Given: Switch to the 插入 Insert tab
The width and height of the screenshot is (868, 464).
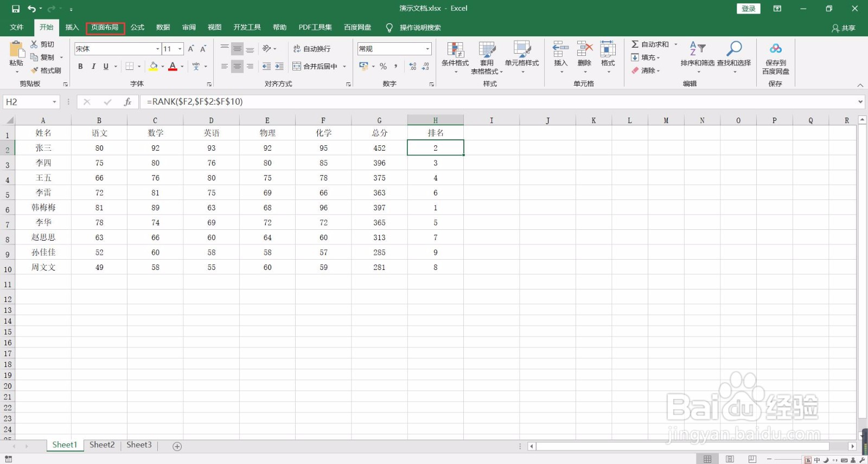Looking at the screenshot, I should tap(72, 28).
